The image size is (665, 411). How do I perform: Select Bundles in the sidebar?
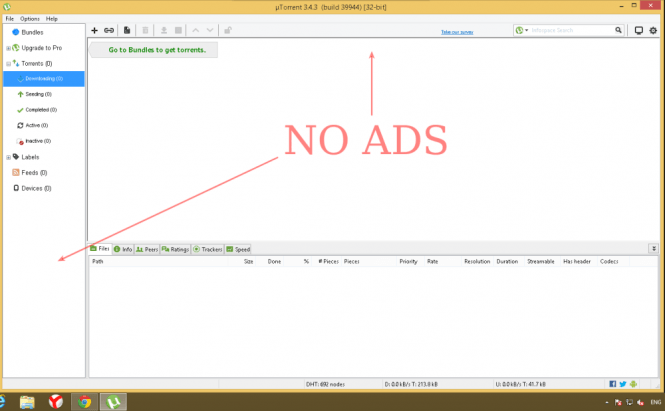32,32
